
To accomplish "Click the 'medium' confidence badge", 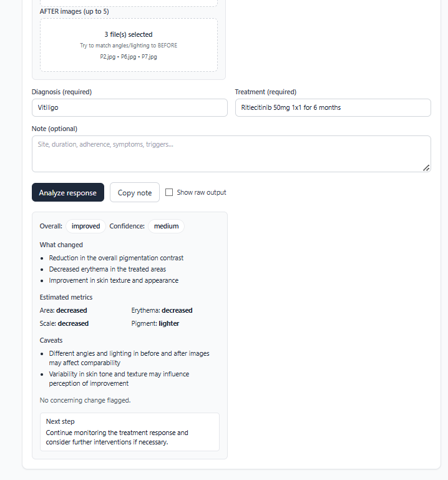I will 166,226.
